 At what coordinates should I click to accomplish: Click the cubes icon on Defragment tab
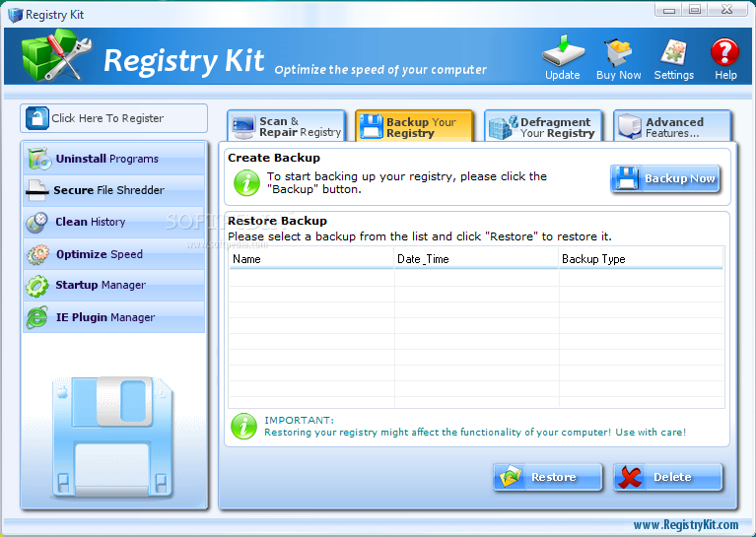[x=504, y=127]
